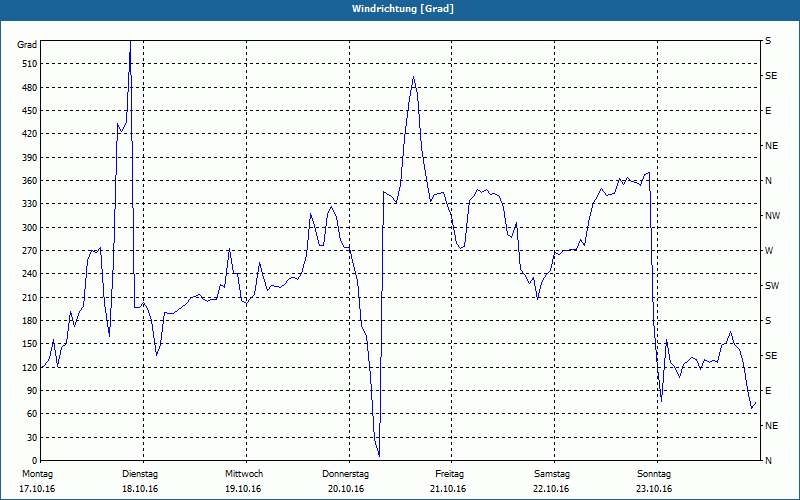The image size is (800, 500).
Task: Click the E compass label at 450 gridline
Action: tap(768, 111)
